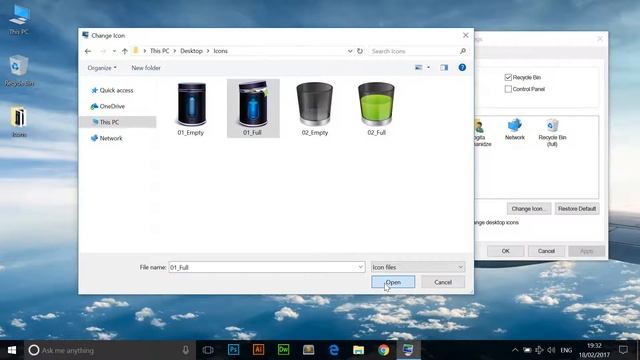Click Restore Default in settings window
This screenshot has height=360, width=640.
pyautogui.click(x=577, y=209)
